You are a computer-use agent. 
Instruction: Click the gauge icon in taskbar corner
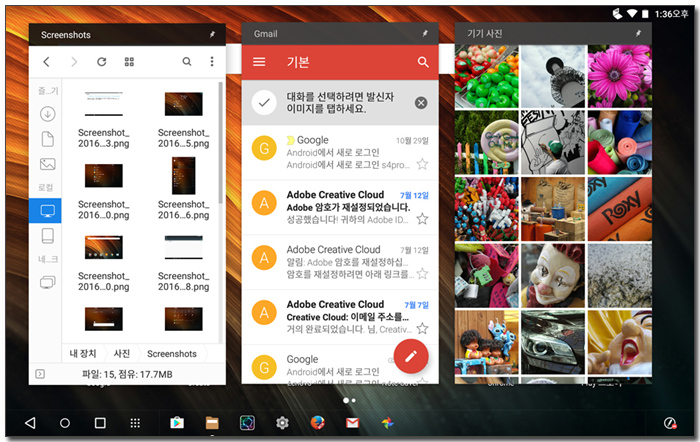[x=670, y=423]
